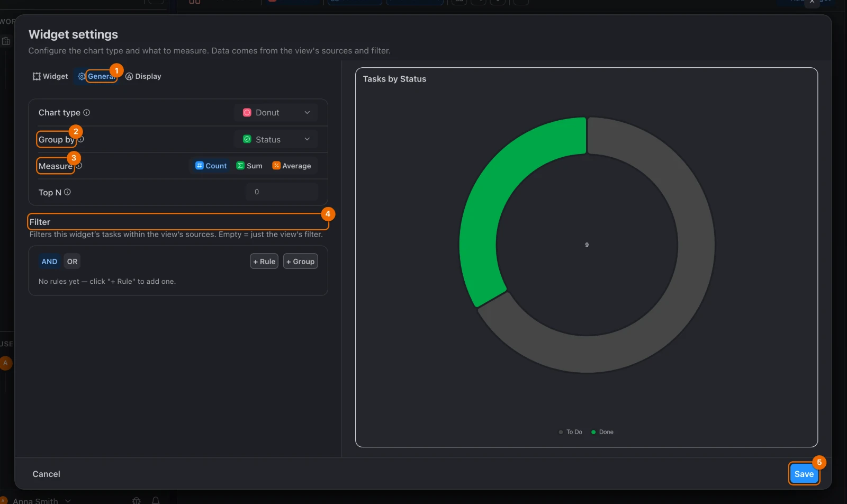Save the widget settings

[804, 474]
